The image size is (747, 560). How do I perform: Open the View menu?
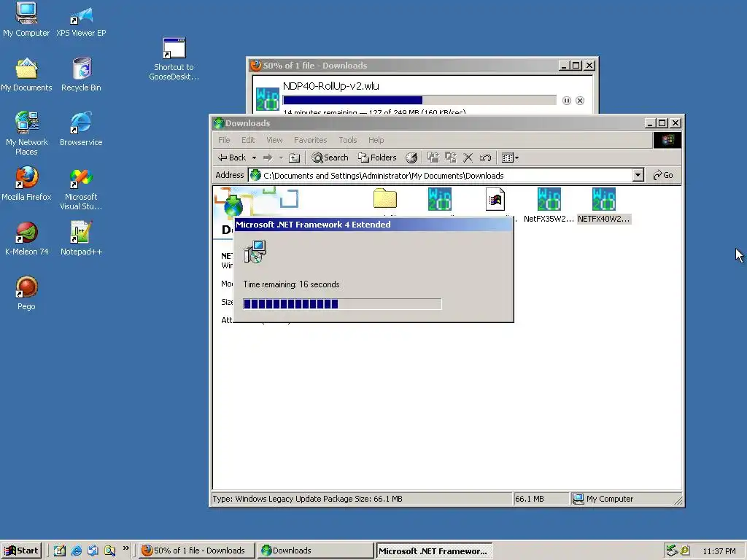(274, 140)
